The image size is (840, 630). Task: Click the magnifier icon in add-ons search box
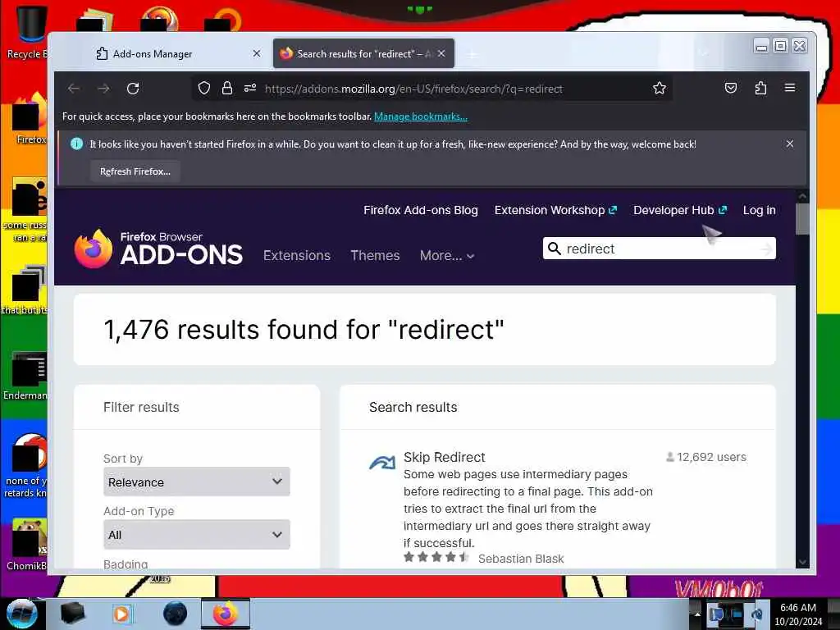coord(555,249)
